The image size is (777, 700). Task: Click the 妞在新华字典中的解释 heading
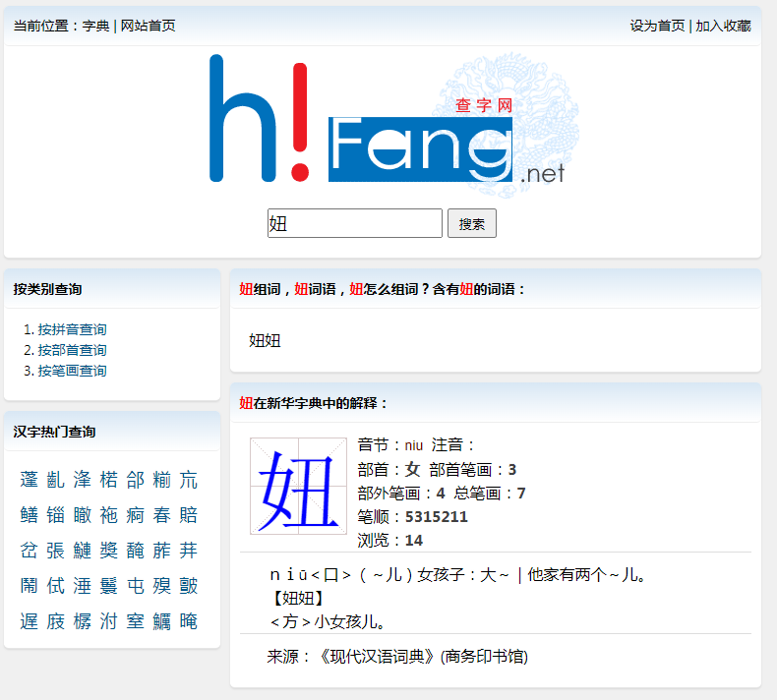313,403
